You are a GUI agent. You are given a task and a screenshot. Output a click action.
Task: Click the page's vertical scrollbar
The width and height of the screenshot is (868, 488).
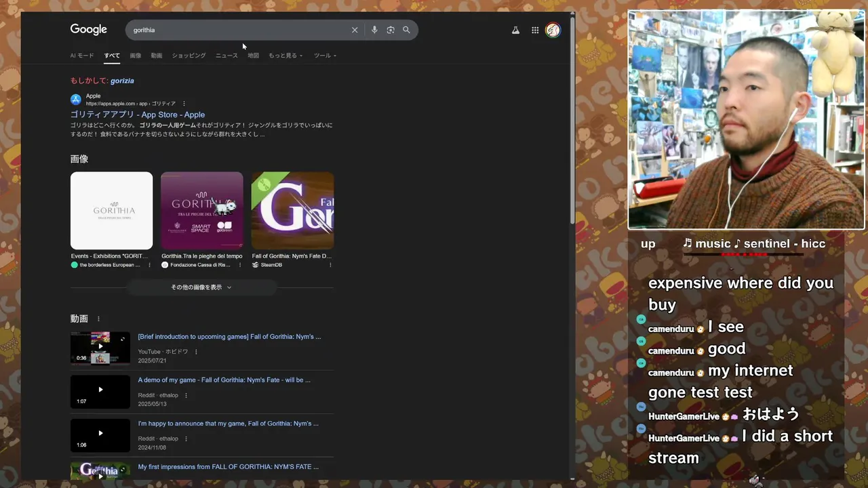pos(572,122)
